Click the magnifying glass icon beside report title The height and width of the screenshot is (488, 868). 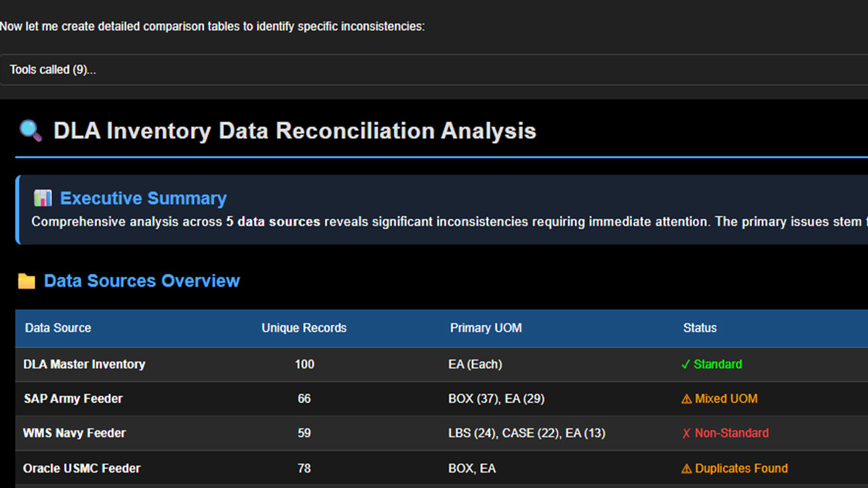(31, 130)
